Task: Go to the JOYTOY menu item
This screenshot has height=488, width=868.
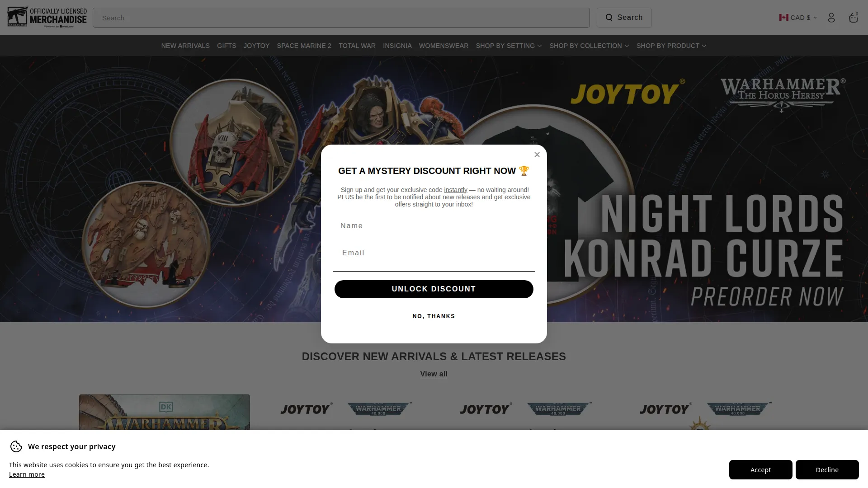Action: coord(256,46)
